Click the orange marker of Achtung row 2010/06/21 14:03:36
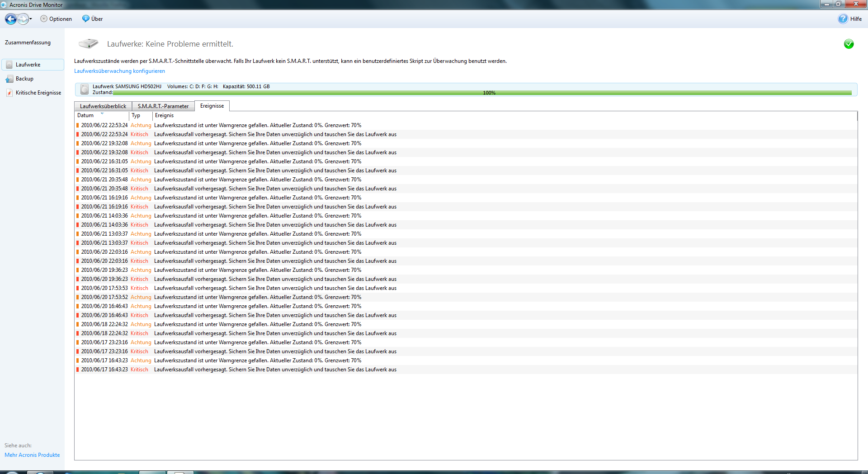This screenshot has height=474, width=868. 77,216
